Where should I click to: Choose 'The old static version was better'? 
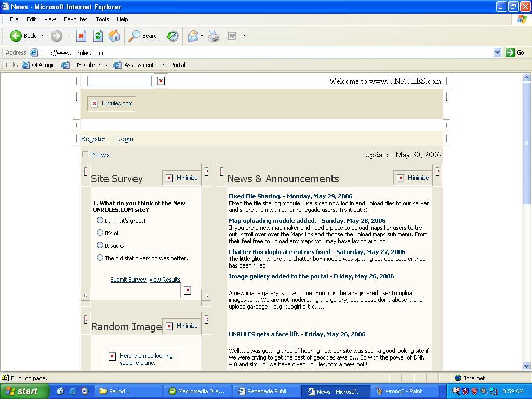100,258
